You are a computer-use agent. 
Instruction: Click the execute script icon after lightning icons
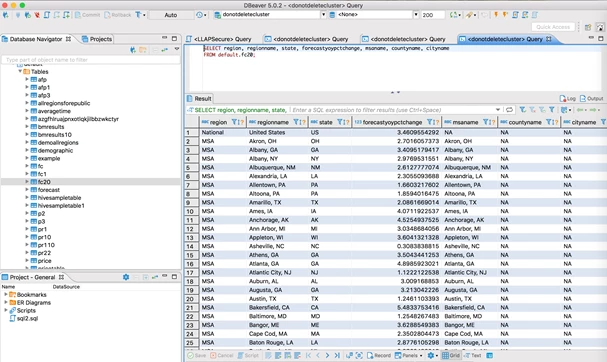(x=515, y=15)
